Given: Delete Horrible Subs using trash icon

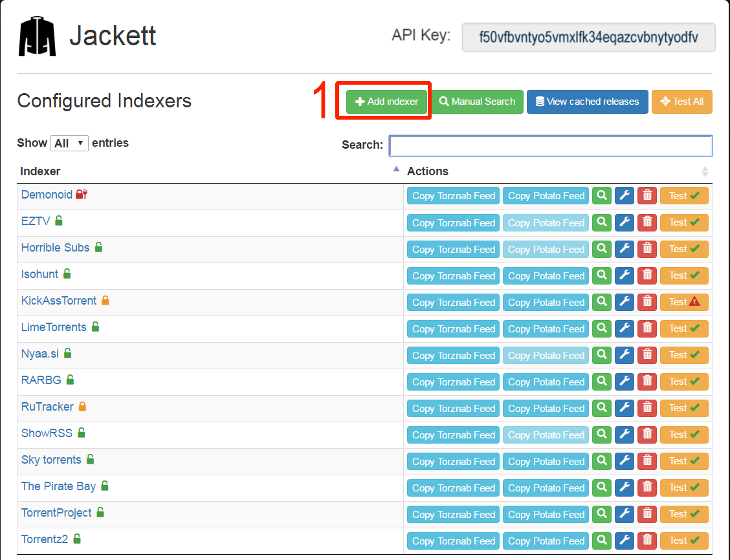Looking at the screenshot, I should (x=647, y=249).
